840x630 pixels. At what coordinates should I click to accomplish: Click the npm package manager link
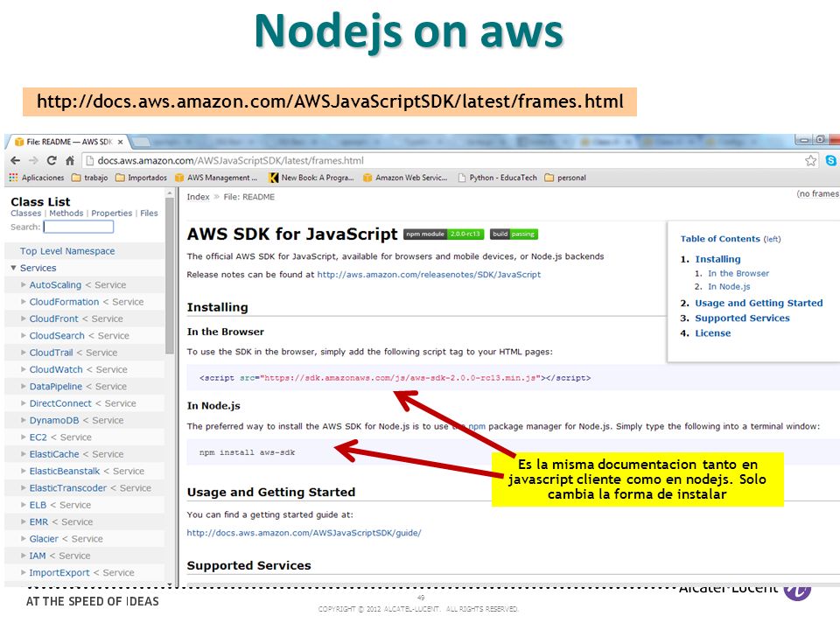click(x=477, y=426)
